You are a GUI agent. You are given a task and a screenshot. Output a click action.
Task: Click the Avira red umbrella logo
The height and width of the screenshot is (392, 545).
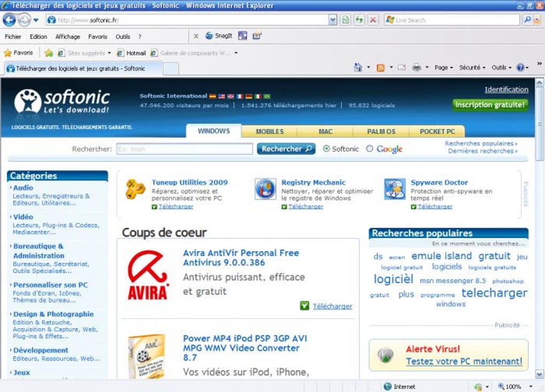pos(148,275)
